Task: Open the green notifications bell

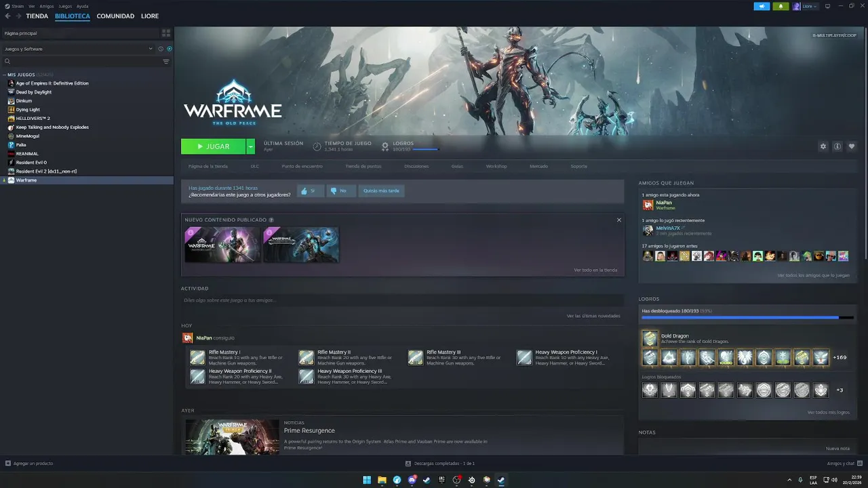Action: click(780, 6)
